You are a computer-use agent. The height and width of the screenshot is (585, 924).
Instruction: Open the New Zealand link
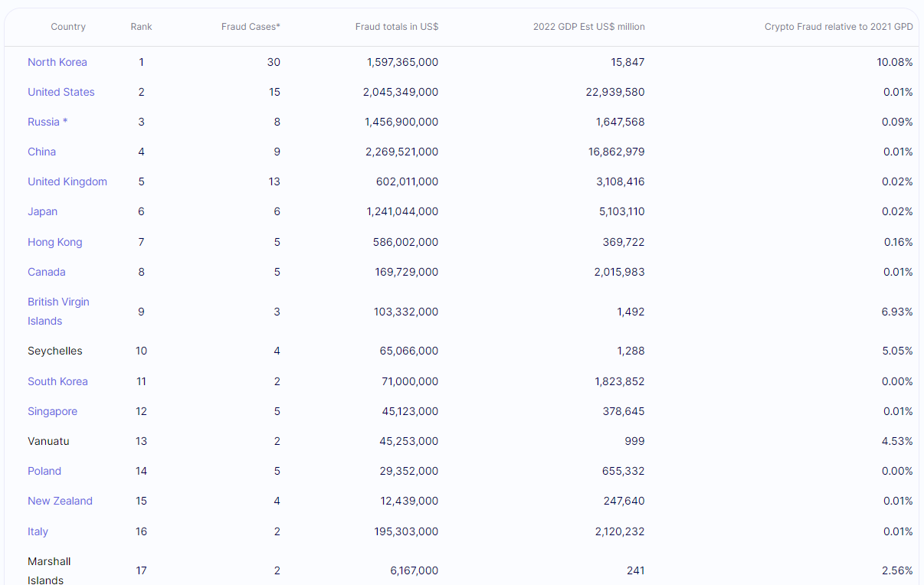tap(60, 501)
